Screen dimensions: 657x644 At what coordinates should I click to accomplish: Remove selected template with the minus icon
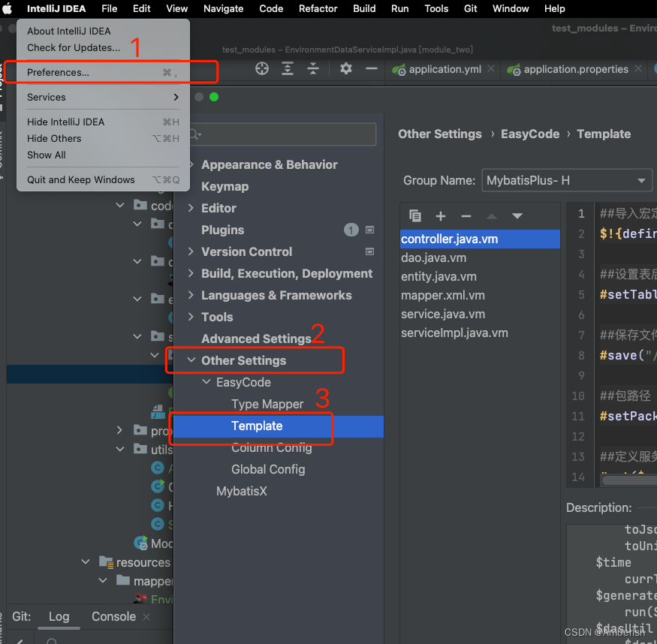click(466, 215)
